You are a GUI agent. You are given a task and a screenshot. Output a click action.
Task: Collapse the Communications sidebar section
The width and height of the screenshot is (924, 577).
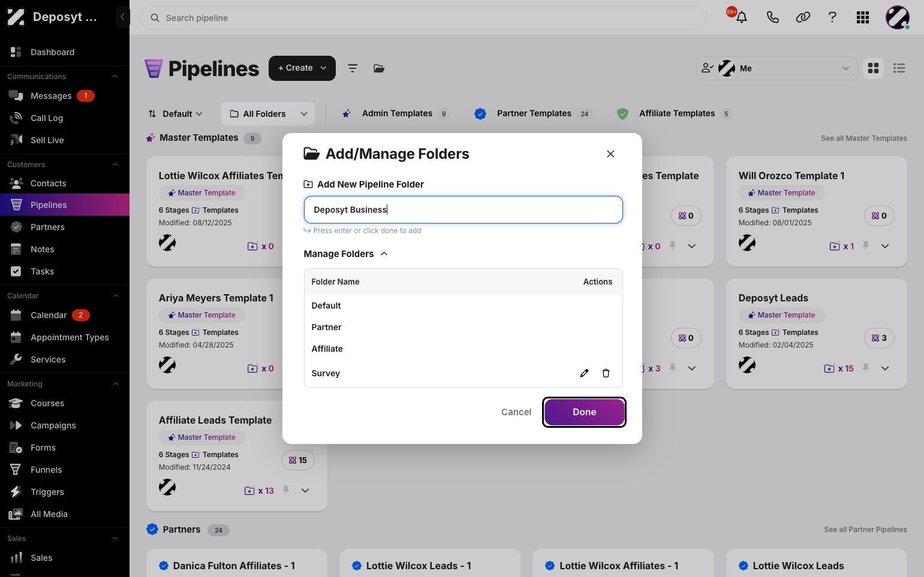coord(116,77)
